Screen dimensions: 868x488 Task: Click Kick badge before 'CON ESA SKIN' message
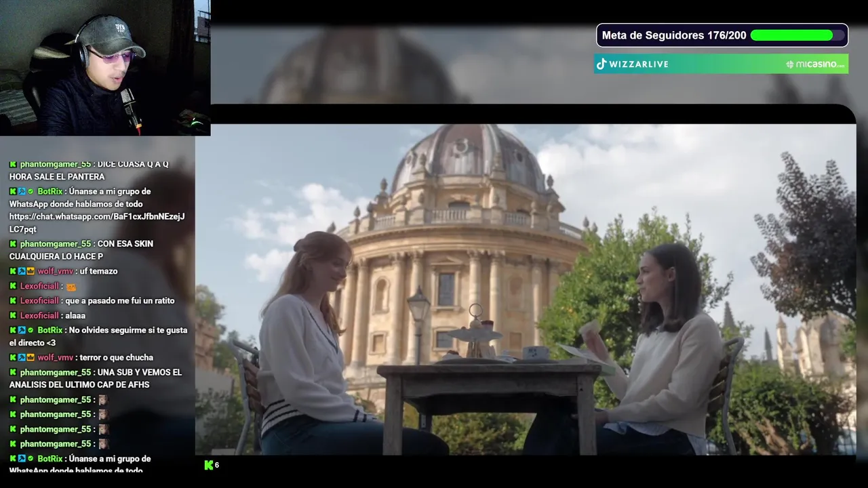(13, 244)
